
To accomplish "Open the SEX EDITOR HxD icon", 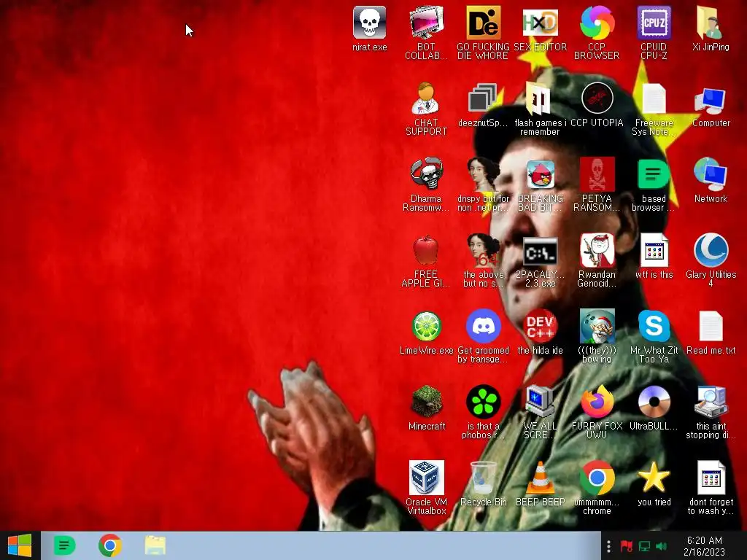I will click(x=541, y=23).
